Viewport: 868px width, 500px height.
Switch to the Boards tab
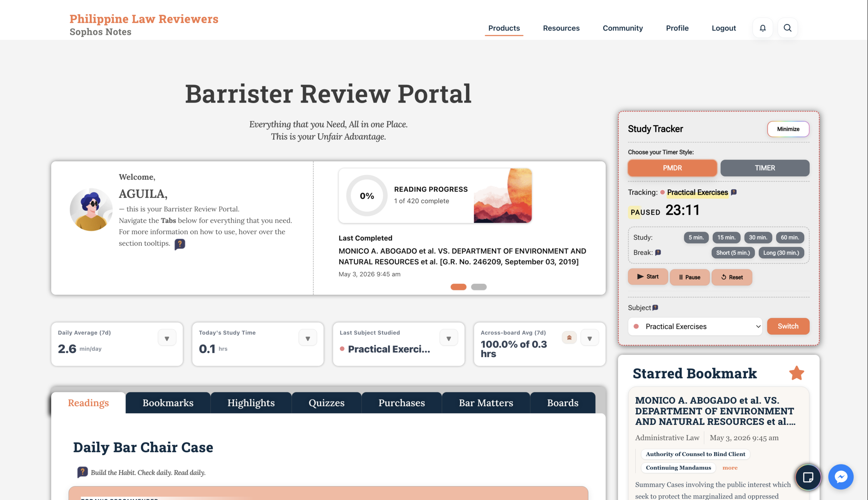(x=563, y=402)
